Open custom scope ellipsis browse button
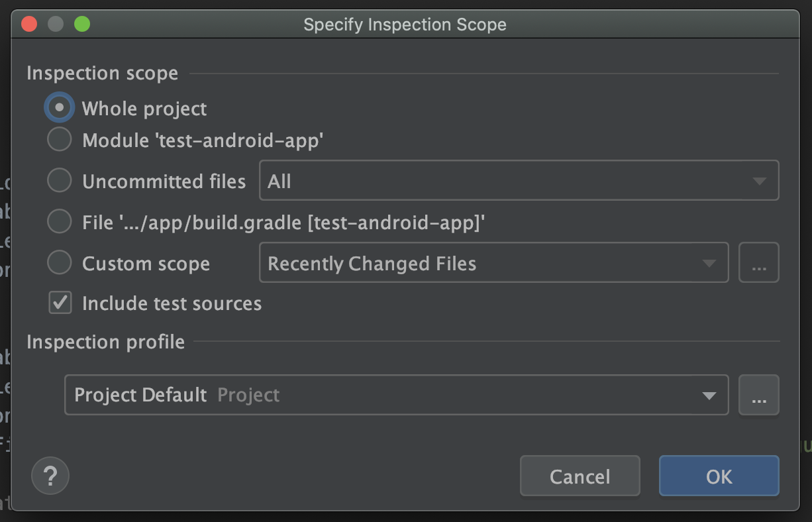812x522 pixels. tap(758, 263)
